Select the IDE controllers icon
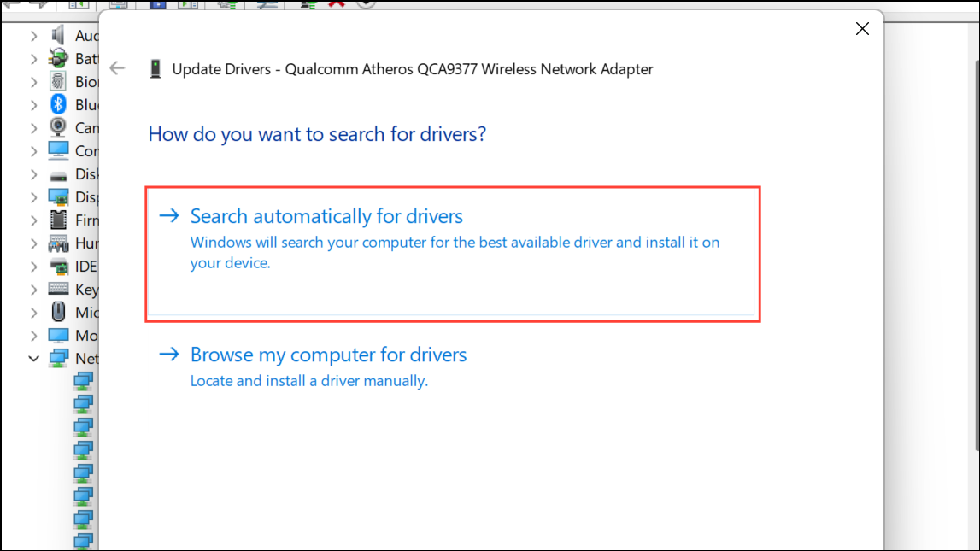980x551 pixels. [x=58, y=267]
